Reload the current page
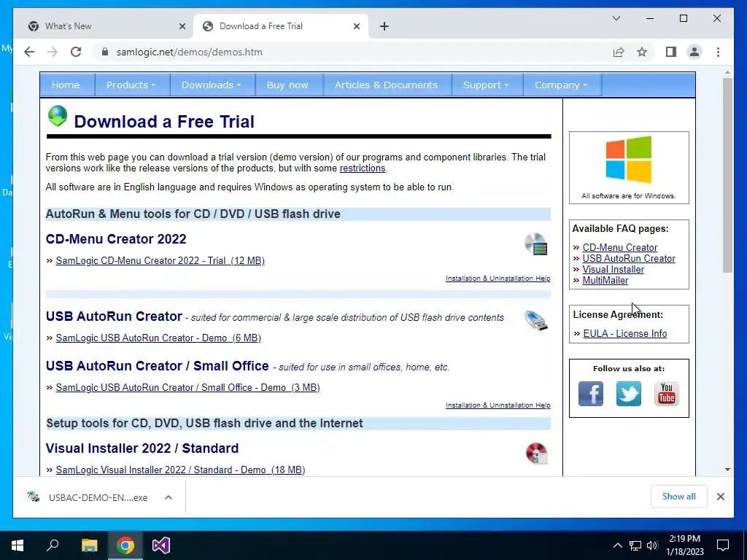 (76, 52)
